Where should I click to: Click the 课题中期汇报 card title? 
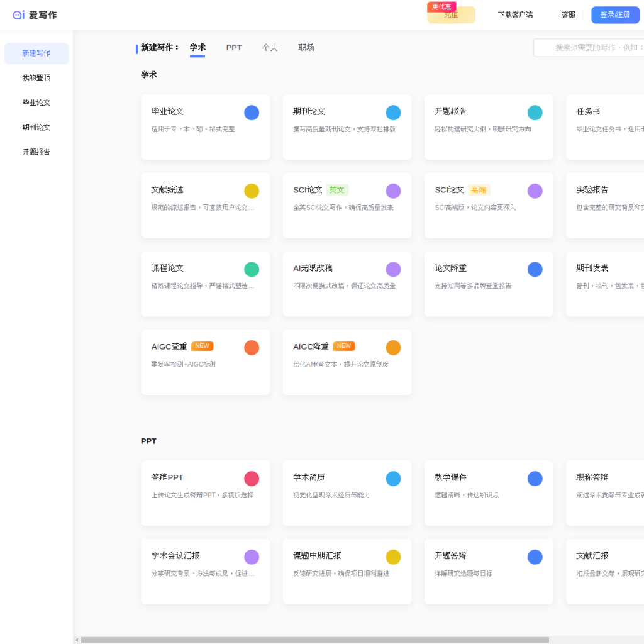(x=317, y=556)
